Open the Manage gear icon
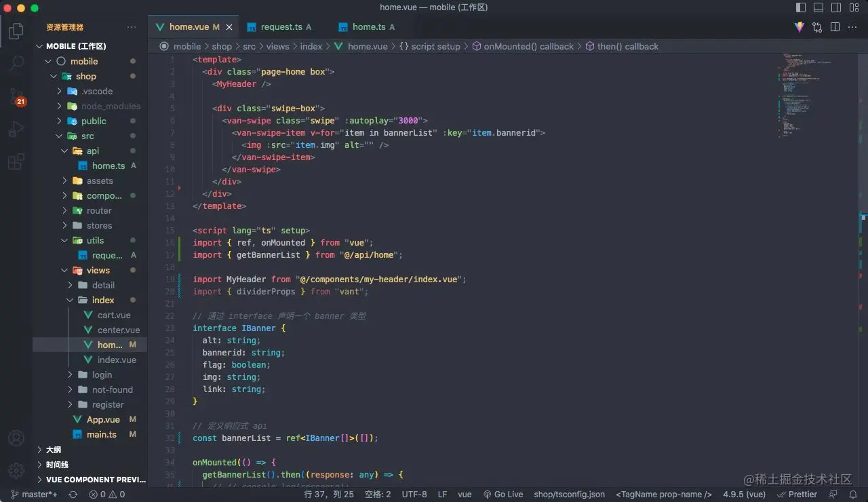The width and height of the screenshot is (868, 502). pos(16,470)
